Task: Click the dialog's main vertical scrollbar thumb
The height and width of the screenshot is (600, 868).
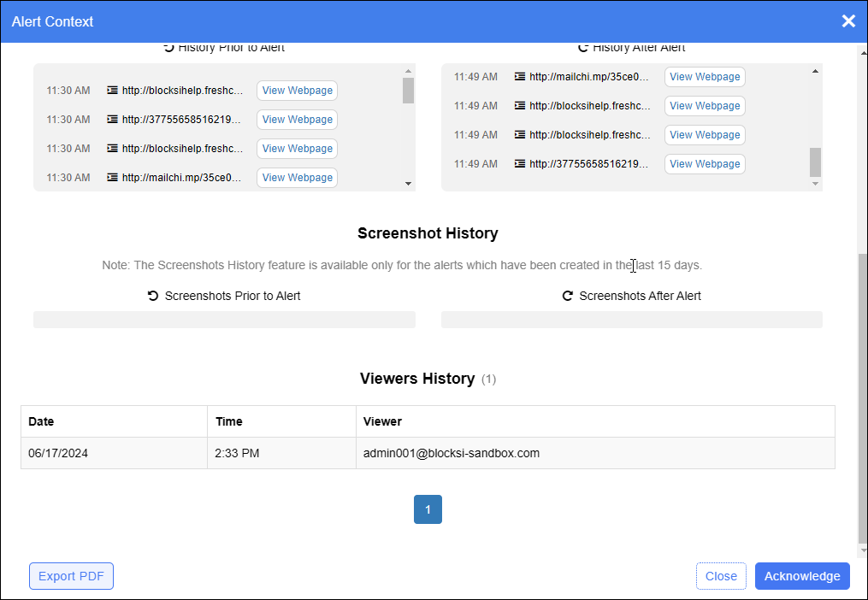Action: (x=863, y=398)
